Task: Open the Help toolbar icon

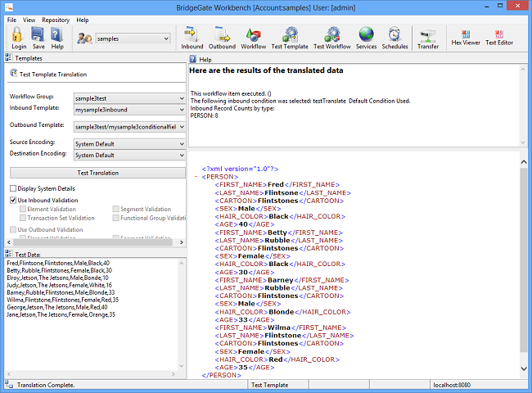Action: [x=56, y=34]
